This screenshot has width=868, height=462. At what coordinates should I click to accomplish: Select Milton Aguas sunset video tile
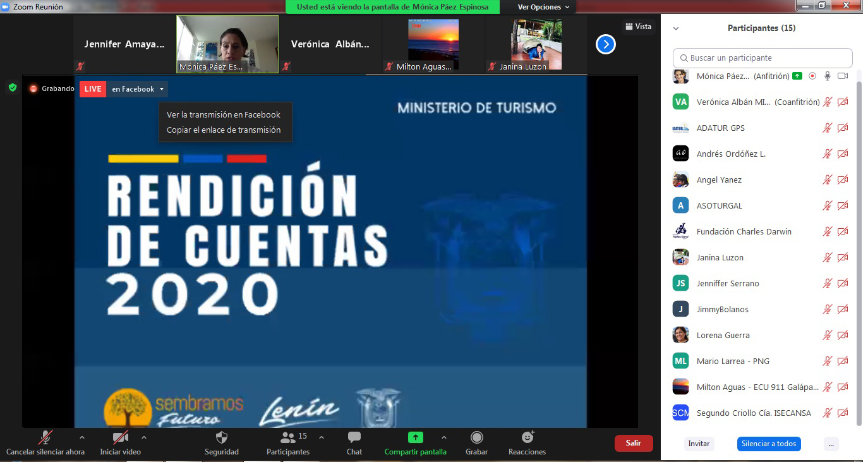[x=433, y=44]
